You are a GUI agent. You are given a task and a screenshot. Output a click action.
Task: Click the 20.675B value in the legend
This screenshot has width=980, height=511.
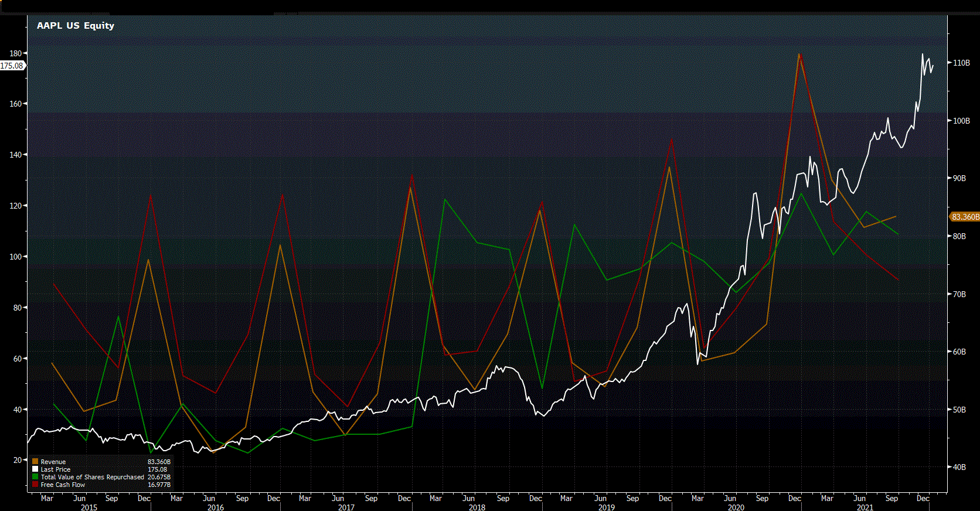pyautogui.click(x=159, y=477)
